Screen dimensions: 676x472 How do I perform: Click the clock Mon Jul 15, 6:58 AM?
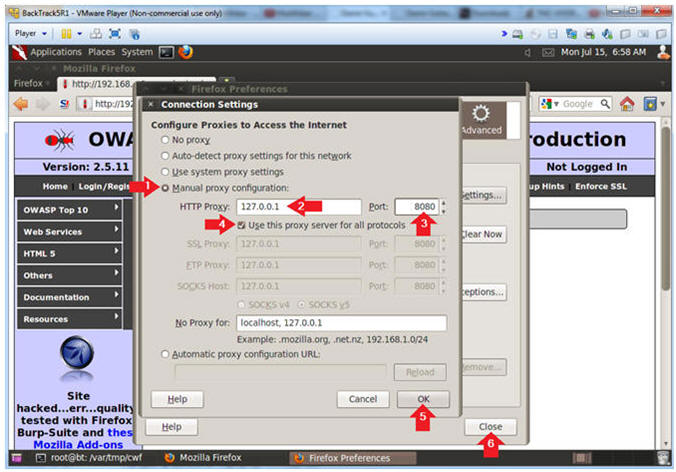(x=603, y=52)
